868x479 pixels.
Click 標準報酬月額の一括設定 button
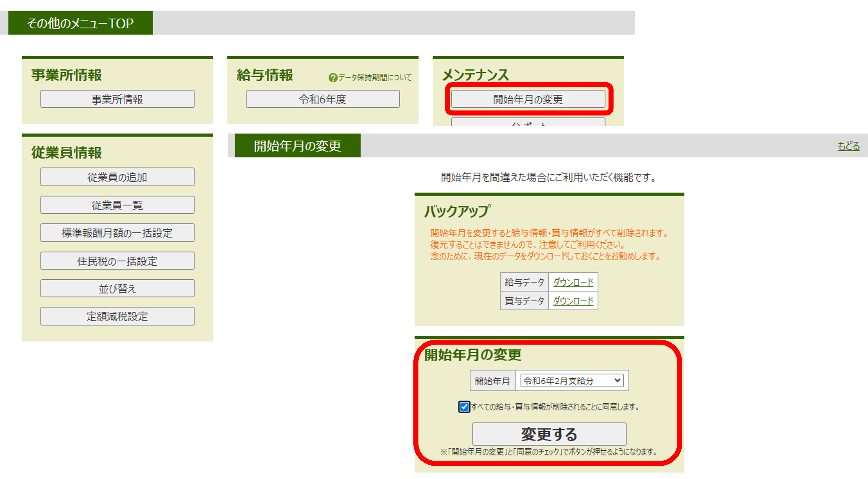click(x=117, y=233)
